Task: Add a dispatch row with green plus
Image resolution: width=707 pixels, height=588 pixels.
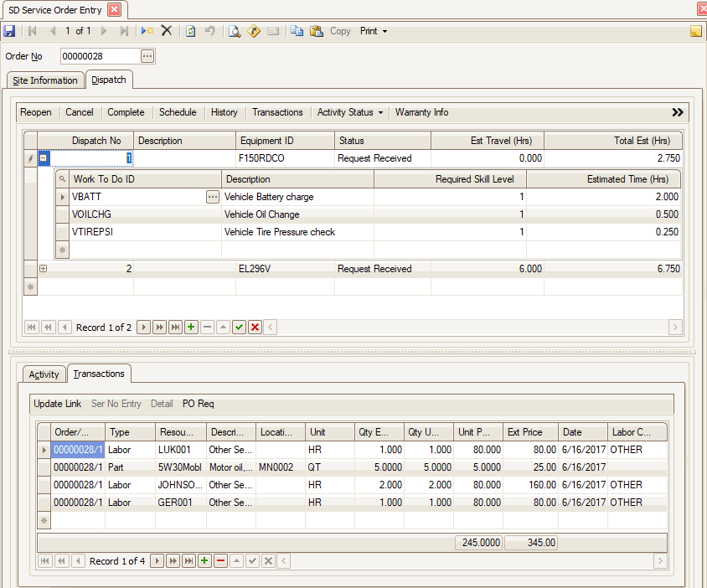Action: pyautogui.click(x=192, y=328)
